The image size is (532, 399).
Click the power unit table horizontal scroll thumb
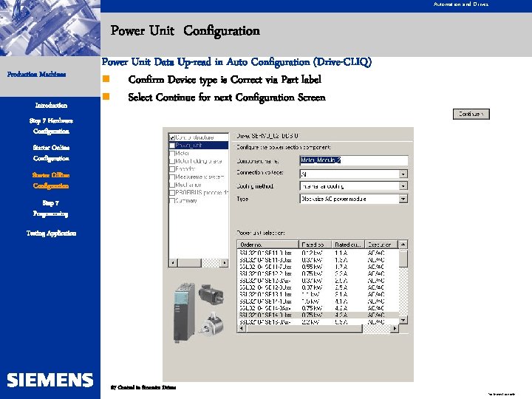(304, 328)
